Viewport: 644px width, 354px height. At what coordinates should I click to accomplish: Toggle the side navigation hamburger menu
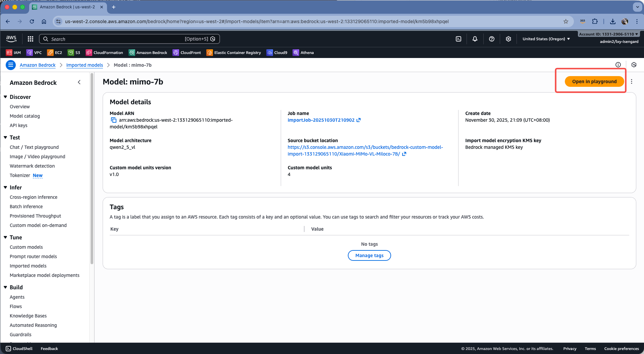click(11, 65)
